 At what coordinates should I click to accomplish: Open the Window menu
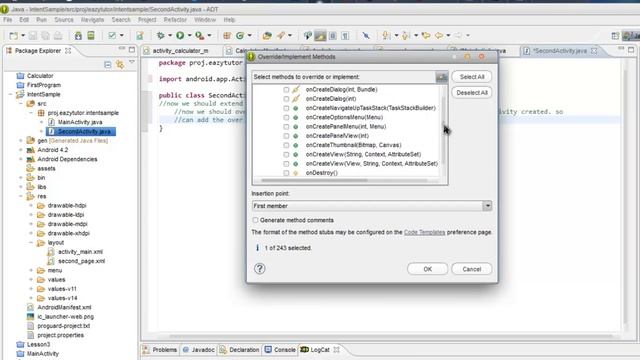tap(205, 20)
